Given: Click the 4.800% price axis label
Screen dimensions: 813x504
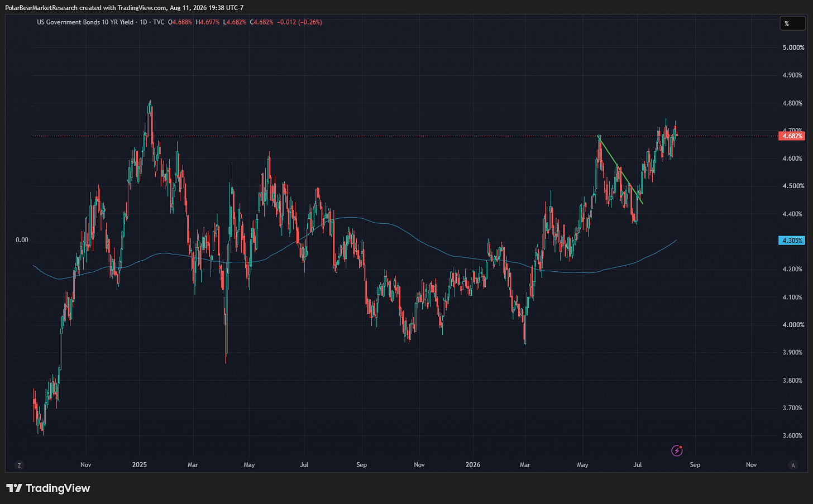Looking at the screenshot, I should (x=793, y=103).
